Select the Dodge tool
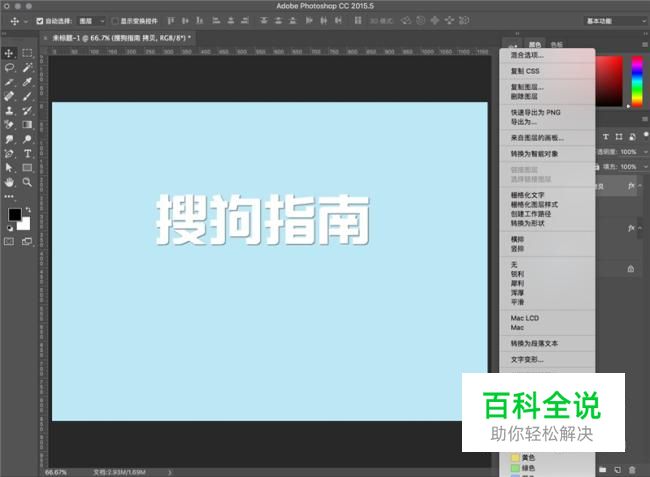The image size is (650, 477). pos(27,139)
